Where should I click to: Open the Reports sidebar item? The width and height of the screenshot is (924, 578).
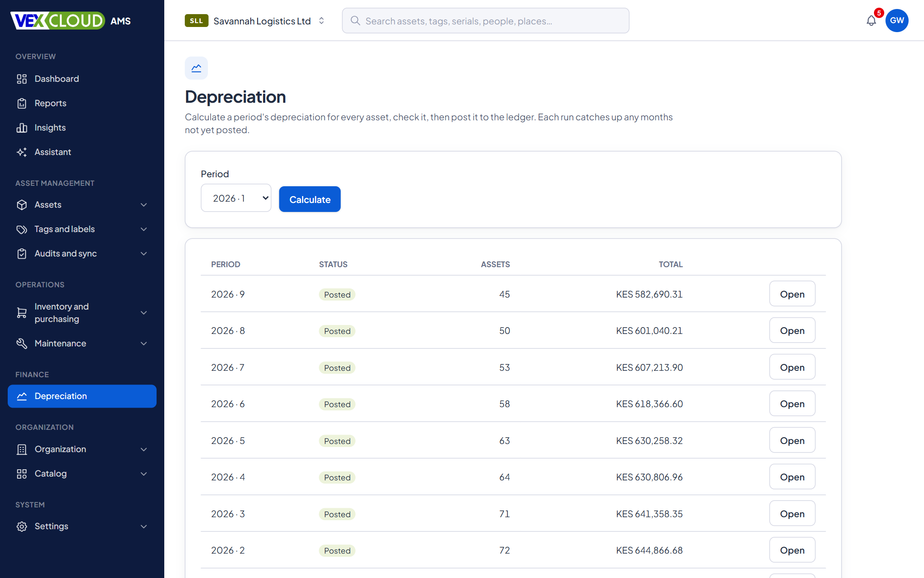point(82,103)
